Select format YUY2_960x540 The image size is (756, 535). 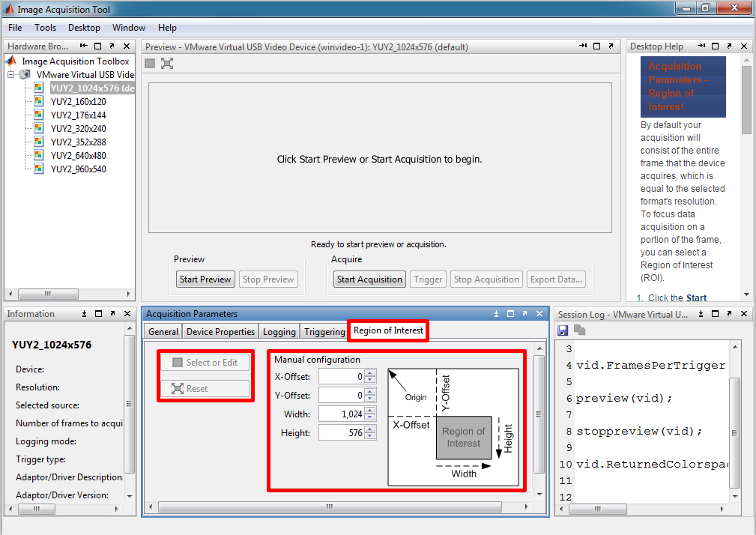coord(78,169)
